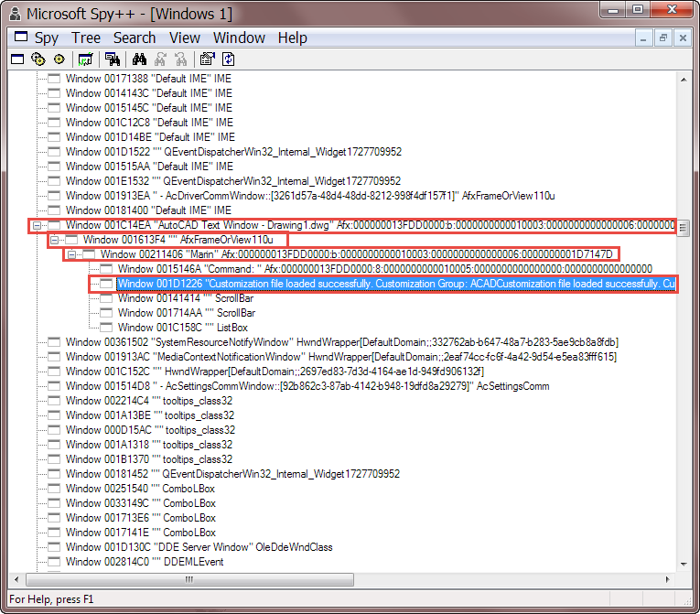Open the Processes view toolbar icon
This screenshot has width=700, height=614.
[x=38, y=59]
